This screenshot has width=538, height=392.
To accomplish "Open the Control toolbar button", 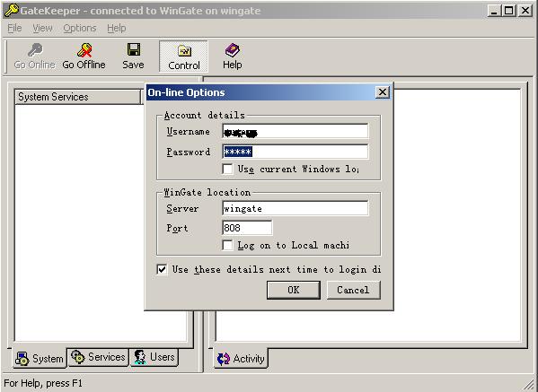I will tap(183, 57).
